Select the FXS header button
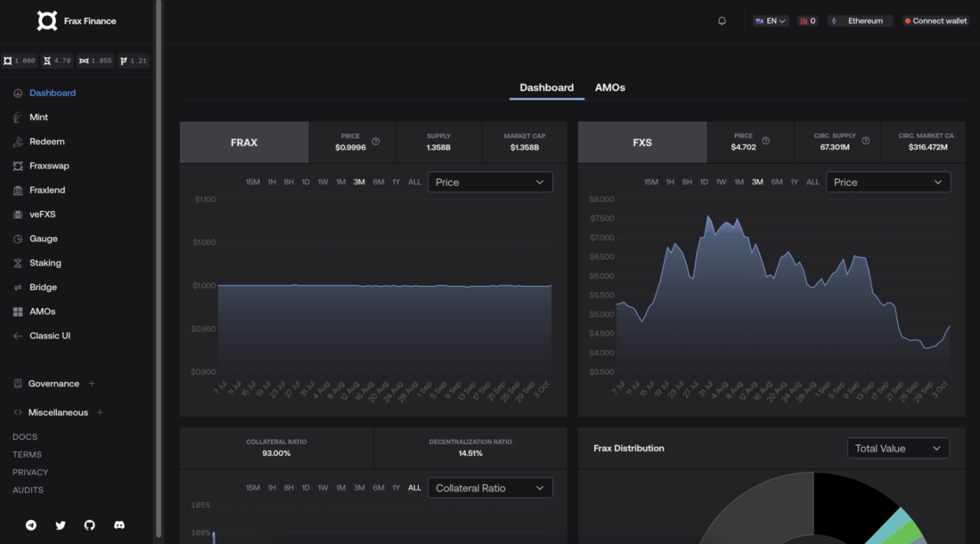This screenshot has height=544, width=980. (x=642, y=142)
